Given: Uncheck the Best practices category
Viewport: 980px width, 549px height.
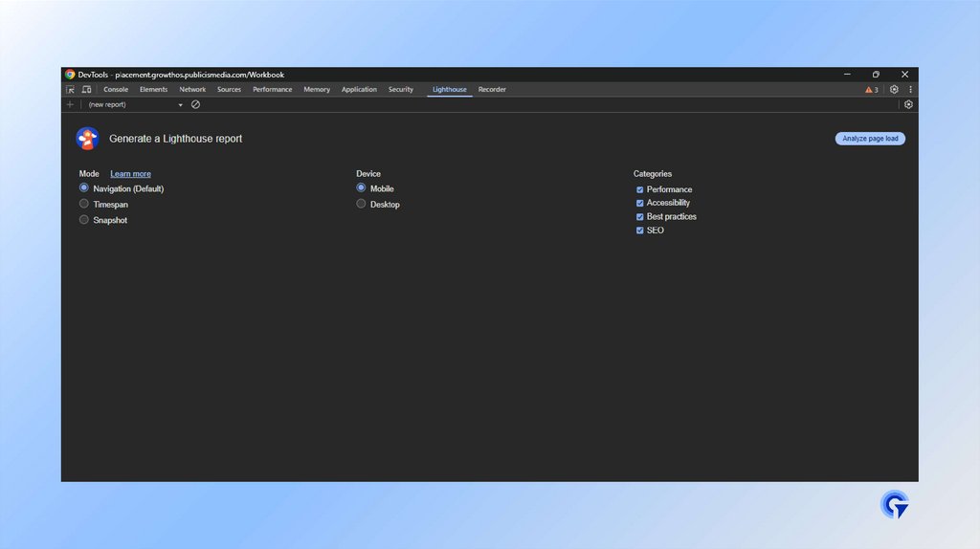Looking at the screenshot, I should tap(639, 217).
